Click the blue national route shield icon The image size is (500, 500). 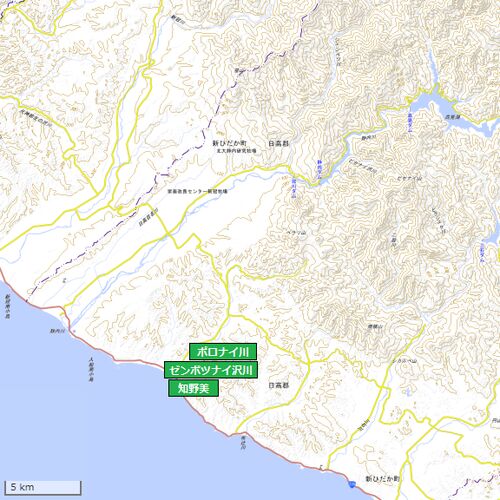tap(351, 484)
